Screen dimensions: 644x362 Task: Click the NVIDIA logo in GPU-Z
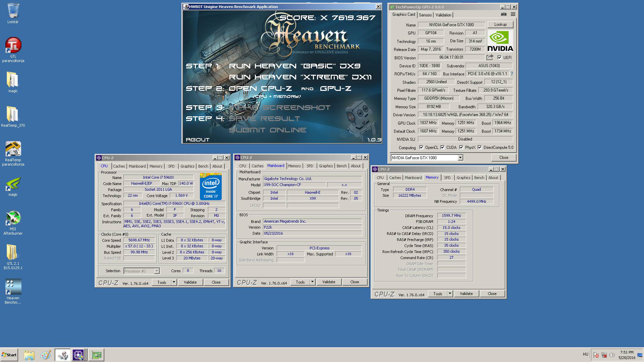tap(500, 41)
